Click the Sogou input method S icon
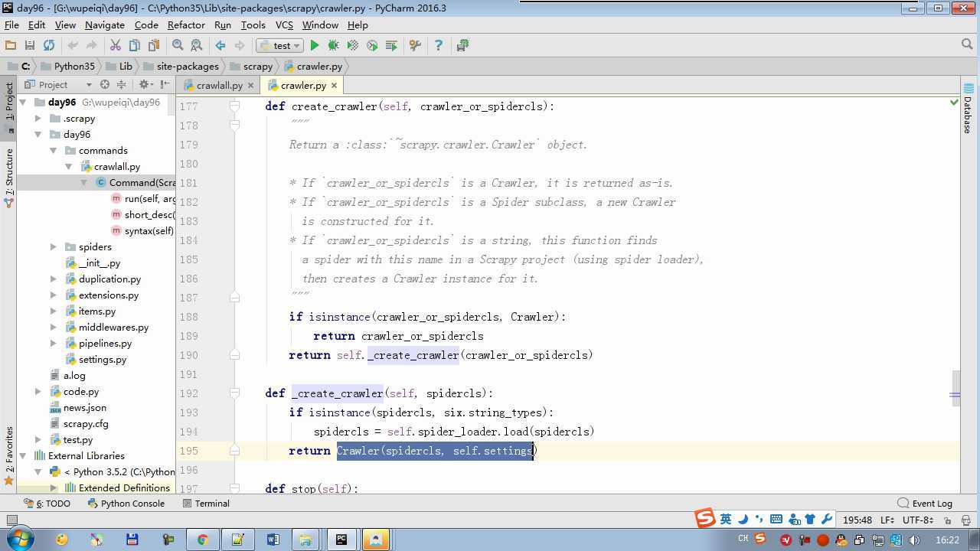The width and height of the screenshot is (980, 551). 705,518
